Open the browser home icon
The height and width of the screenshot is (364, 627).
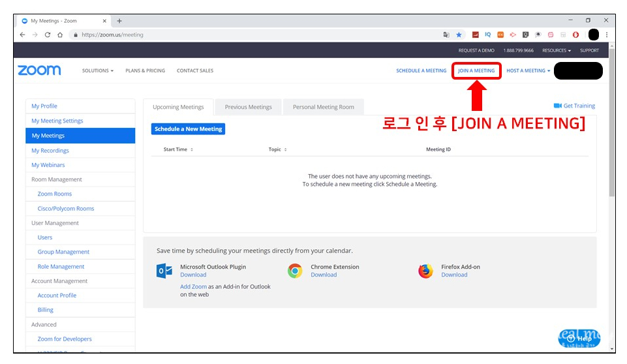[60, 35]
